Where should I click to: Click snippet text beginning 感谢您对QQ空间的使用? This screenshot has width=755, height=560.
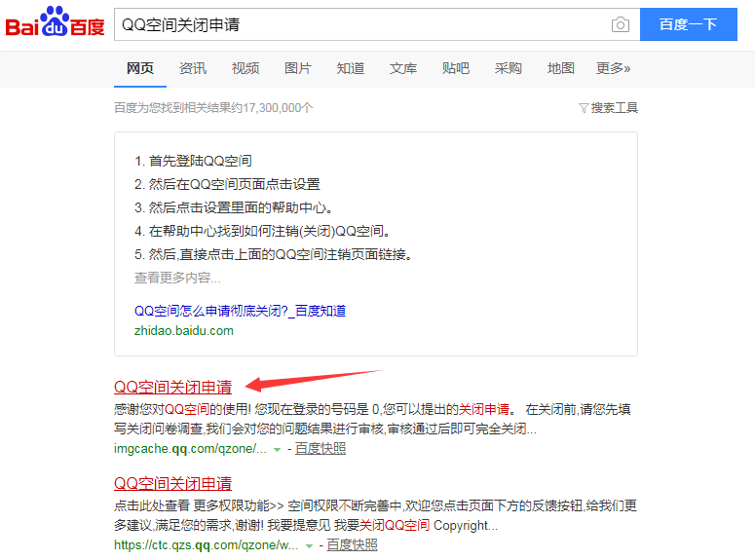[x=372, y=419]
